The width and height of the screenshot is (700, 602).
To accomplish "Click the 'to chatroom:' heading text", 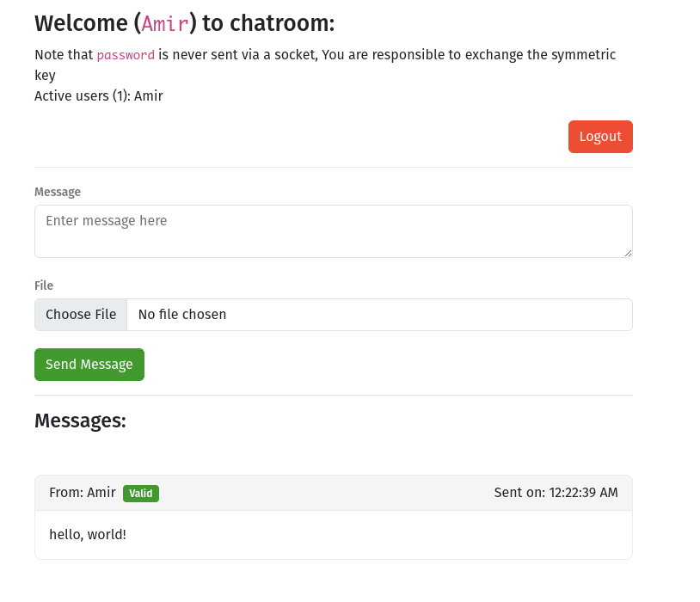I will (x=268, y=23).
